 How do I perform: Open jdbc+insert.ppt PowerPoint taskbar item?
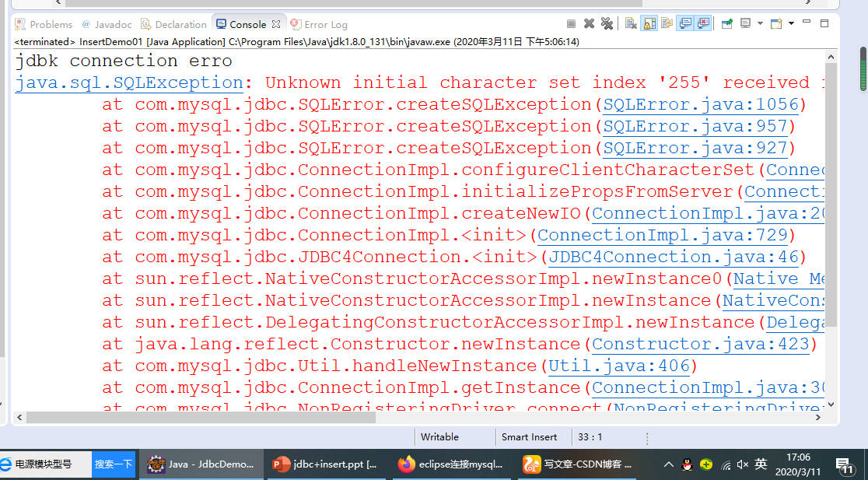coord(325,464)
